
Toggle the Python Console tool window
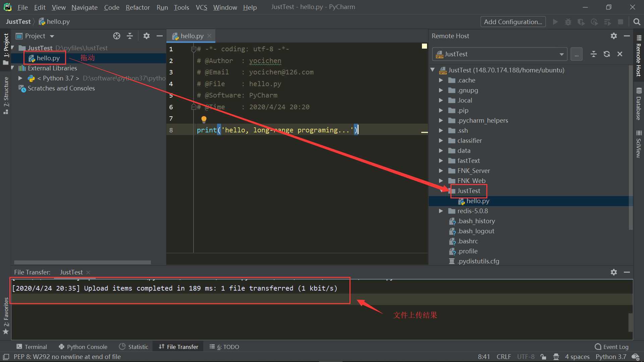[x=83, y=347]
